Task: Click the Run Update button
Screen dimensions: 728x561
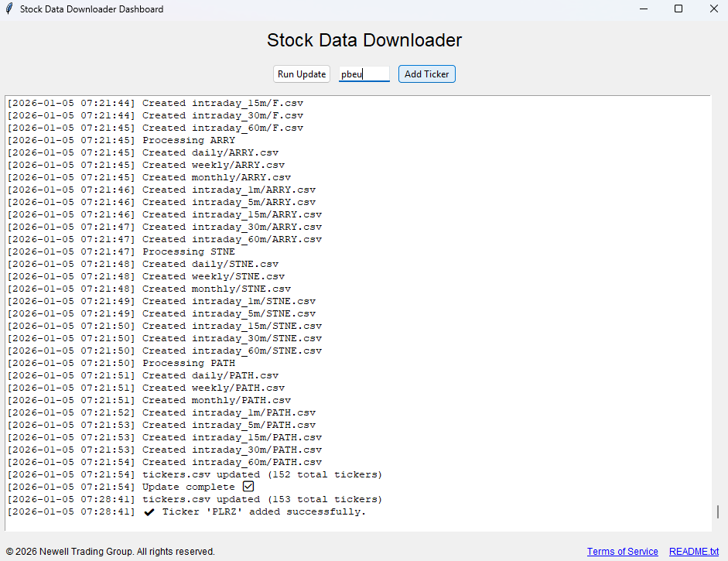Action: (301, 74)
